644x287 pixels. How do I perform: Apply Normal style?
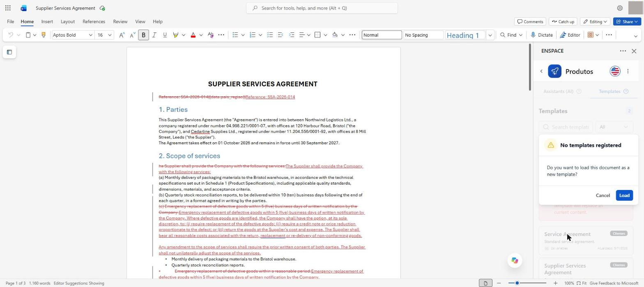382,35
